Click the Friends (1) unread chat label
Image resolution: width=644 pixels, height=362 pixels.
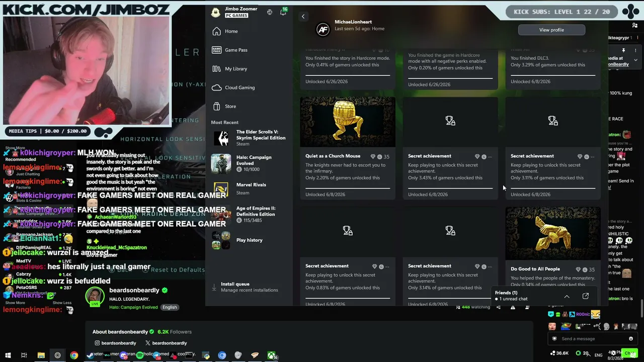511,296
